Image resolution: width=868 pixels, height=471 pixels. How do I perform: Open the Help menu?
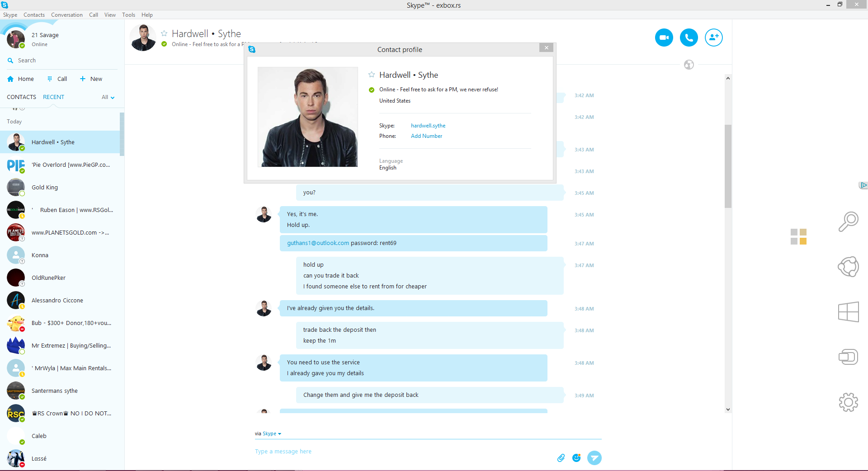(147, 15)
